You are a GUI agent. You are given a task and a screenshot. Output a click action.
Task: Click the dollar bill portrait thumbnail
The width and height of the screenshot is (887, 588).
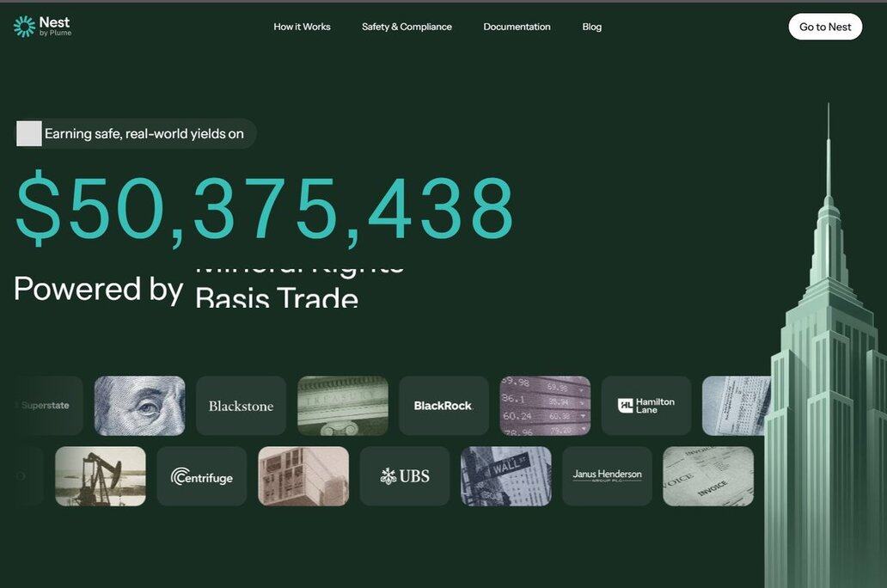[139, 406]
